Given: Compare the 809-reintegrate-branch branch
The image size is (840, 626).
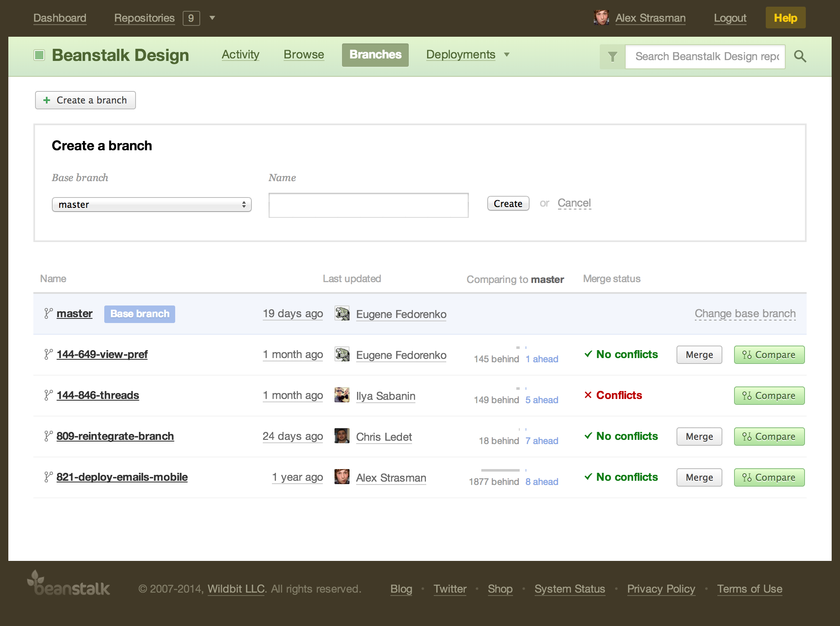Looking at the screenshot, I should (769, 437).
